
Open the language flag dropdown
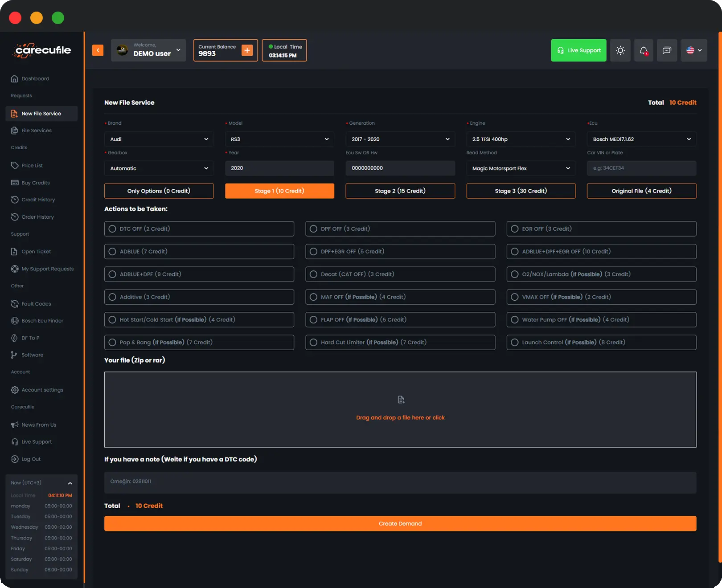pyautogui.click(x=694, y=50)
